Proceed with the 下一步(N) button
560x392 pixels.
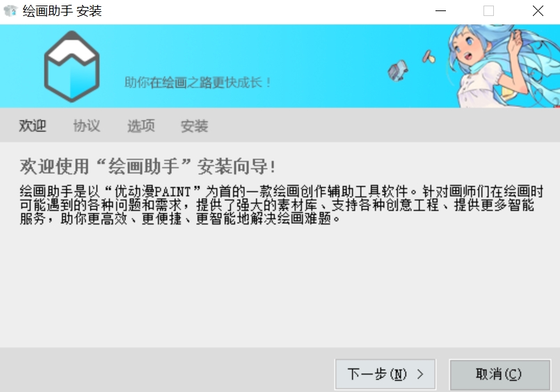[x=385, y=374]
